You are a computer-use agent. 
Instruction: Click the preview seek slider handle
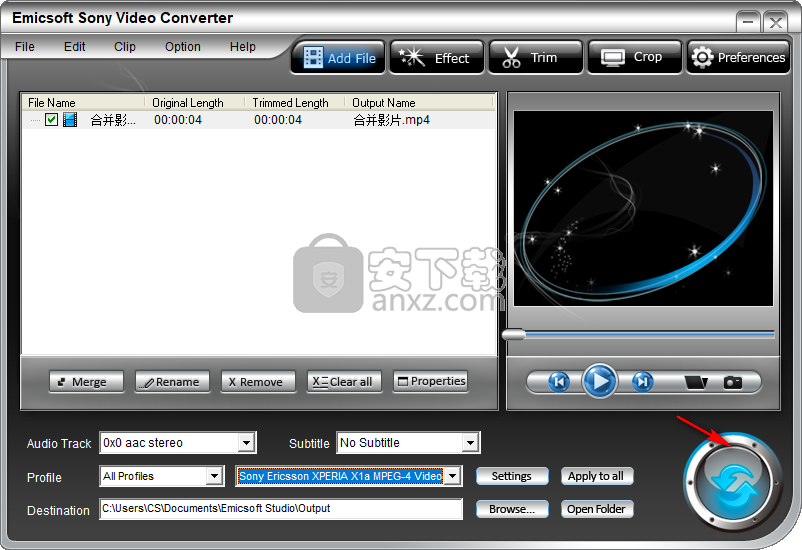[514, 335]
